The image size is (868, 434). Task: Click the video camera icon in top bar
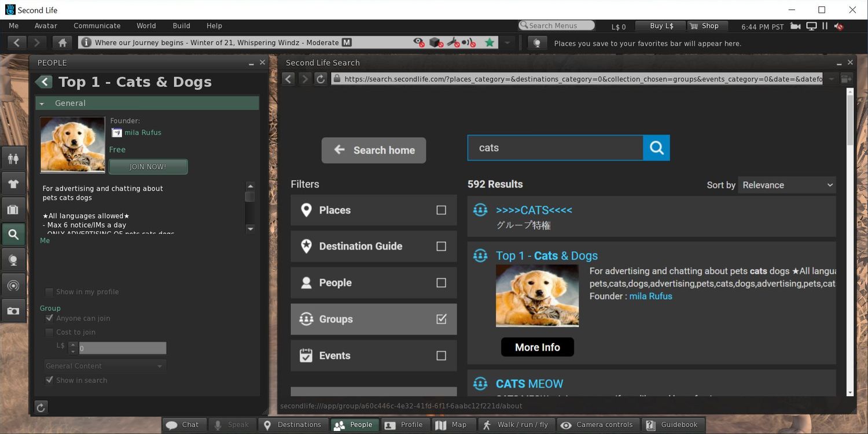point(796,26)
